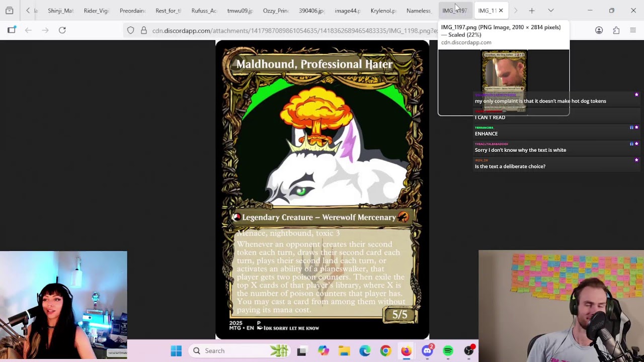Open Firefox application hamburger menu
644x362 pixels.
tap(633, 30)
